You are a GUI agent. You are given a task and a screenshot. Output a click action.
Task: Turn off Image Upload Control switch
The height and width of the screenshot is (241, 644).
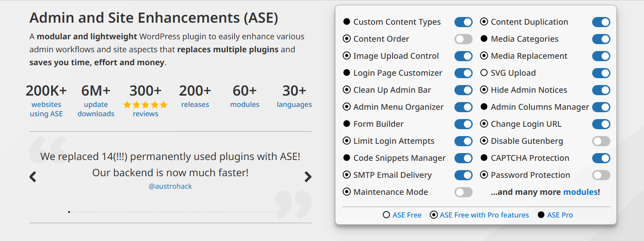[x=463, y=56]
